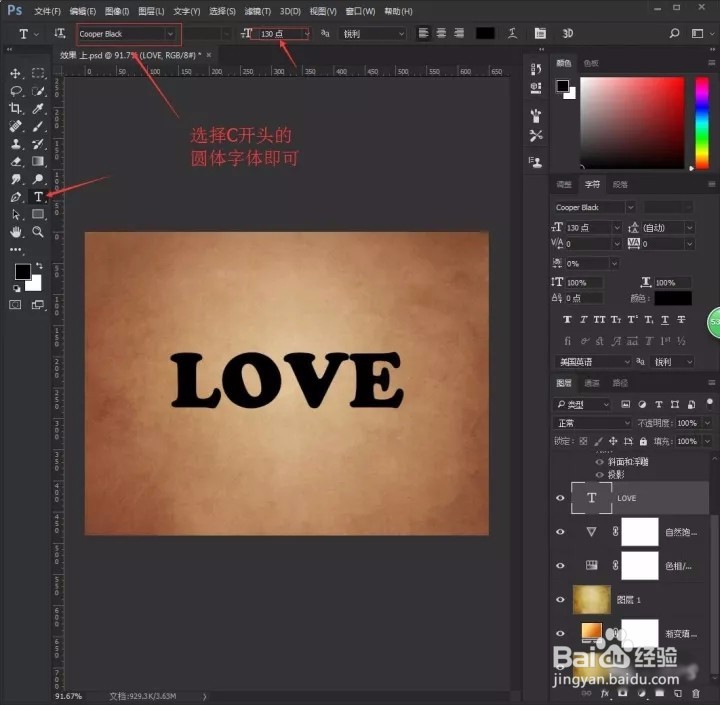Toggle visibility of the LOVE text layer

560,498
